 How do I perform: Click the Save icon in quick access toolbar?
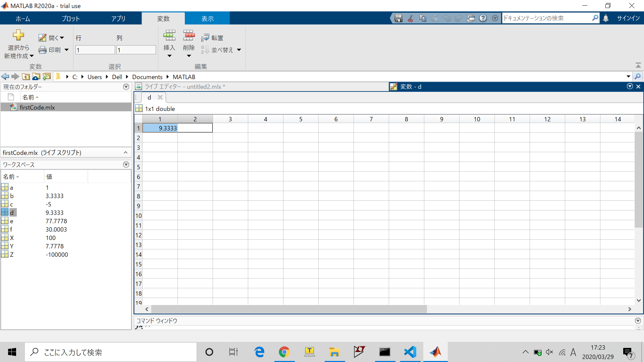click(398, 18)
